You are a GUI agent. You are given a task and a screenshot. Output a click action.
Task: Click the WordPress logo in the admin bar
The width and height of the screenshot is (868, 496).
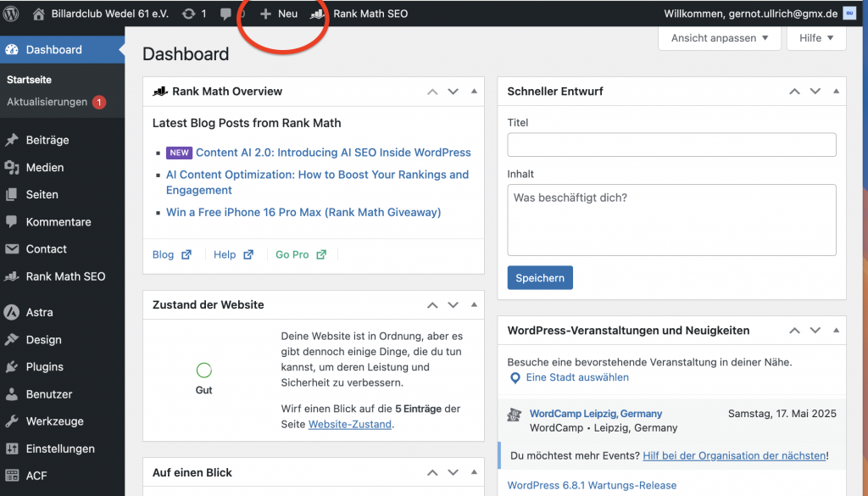[x=11, y=14]
